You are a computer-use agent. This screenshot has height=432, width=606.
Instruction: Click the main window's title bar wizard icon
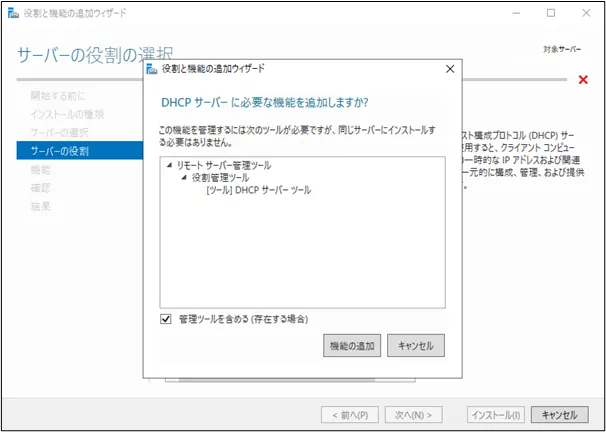[x=11, y=13]
